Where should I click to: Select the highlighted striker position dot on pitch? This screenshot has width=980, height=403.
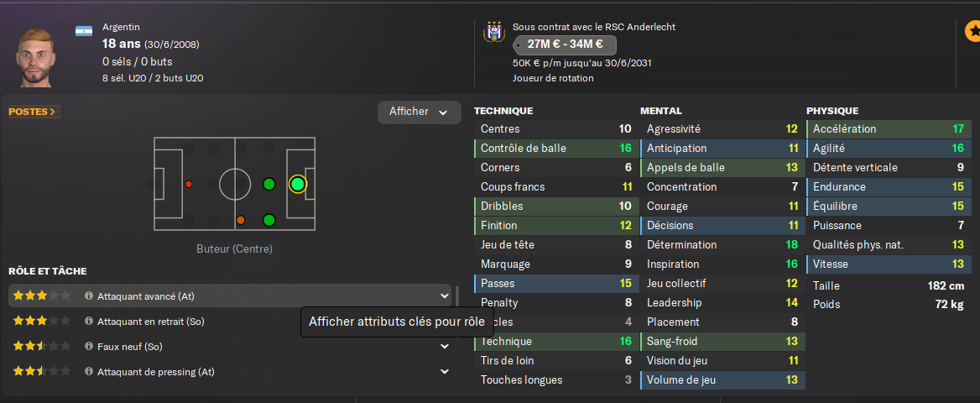tap(297, 184)
